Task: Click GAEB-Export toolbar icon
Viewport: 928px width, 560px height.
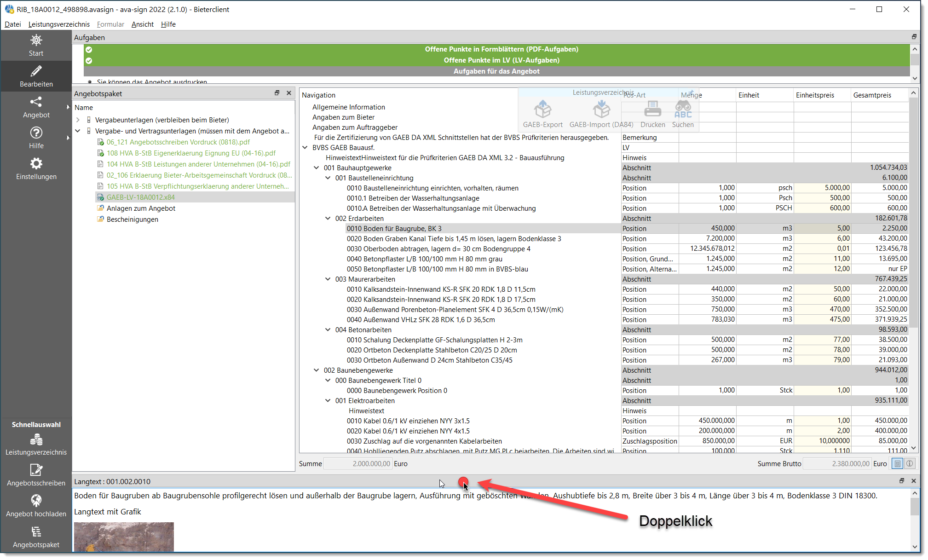Action: click(x=542, y=110)
